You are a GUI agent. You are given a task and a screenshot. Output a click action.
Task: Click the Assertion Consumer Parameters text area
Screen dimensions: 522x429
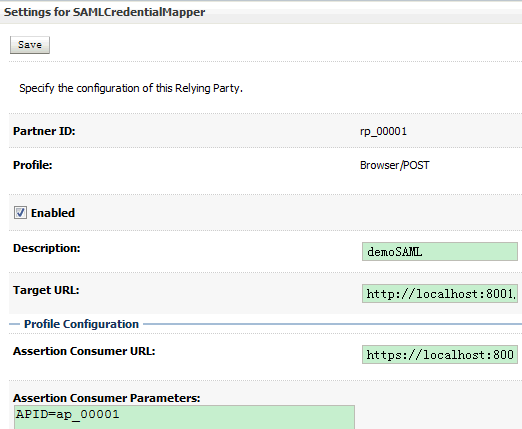tap(184, 417)
